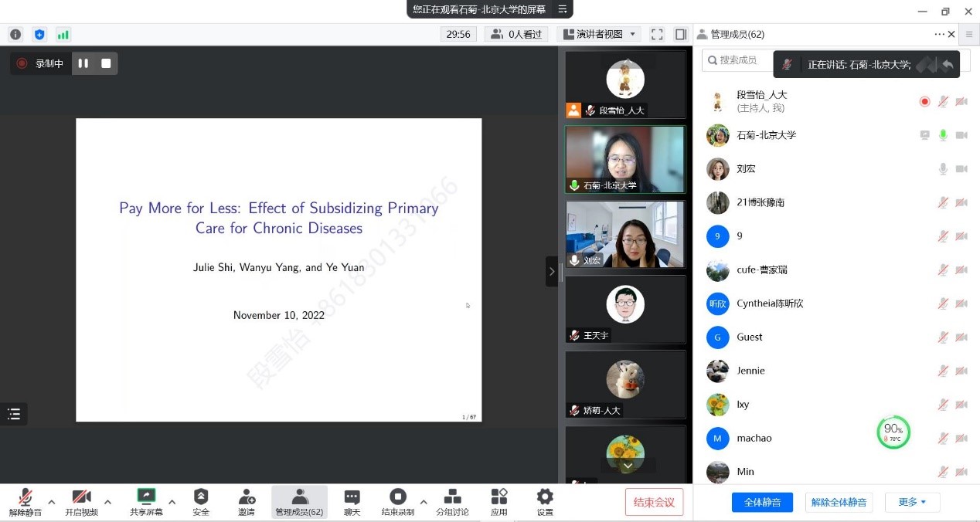Click the meeting info icon
The height and width of the screenshot is (522, 980).
(15, 34)
